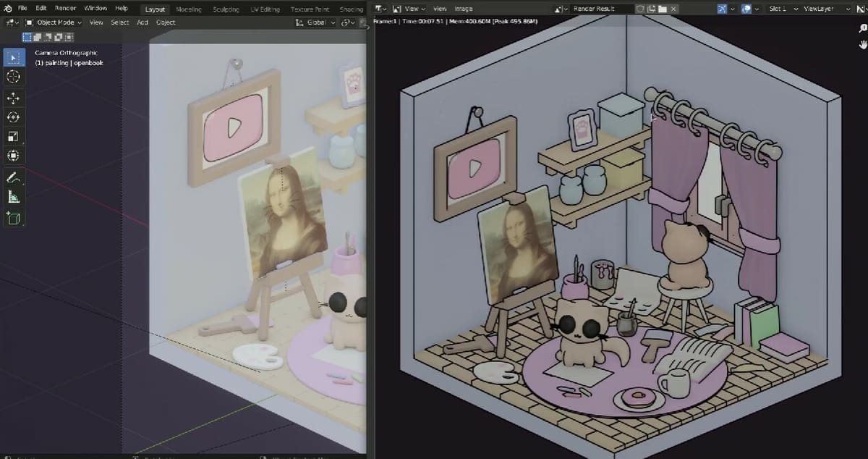Open the image browse dropdown beside Render Result

pos(562,9)
